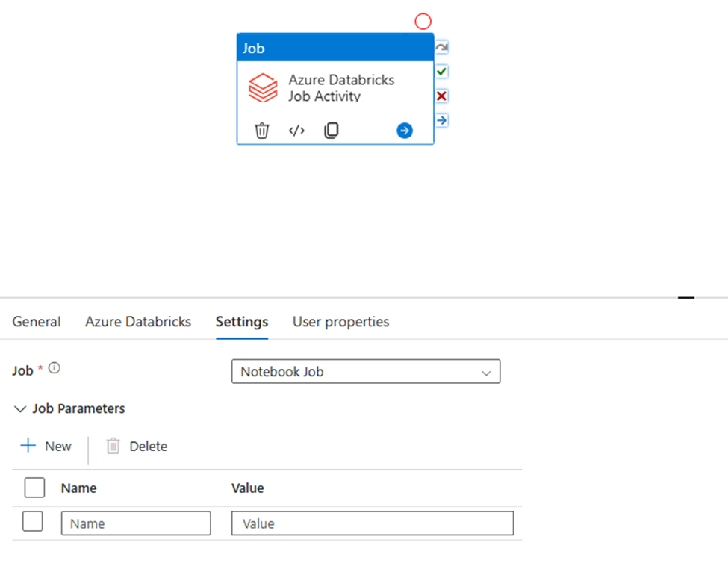
Task: Click the 'Azure Databricks Job Activity' text
Action: point(341,87)
